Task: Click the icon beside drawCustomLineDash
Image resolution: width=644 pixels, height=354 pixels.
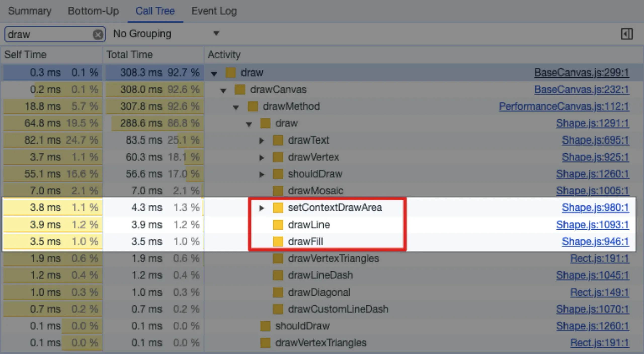Action: (x=278, y=309)
